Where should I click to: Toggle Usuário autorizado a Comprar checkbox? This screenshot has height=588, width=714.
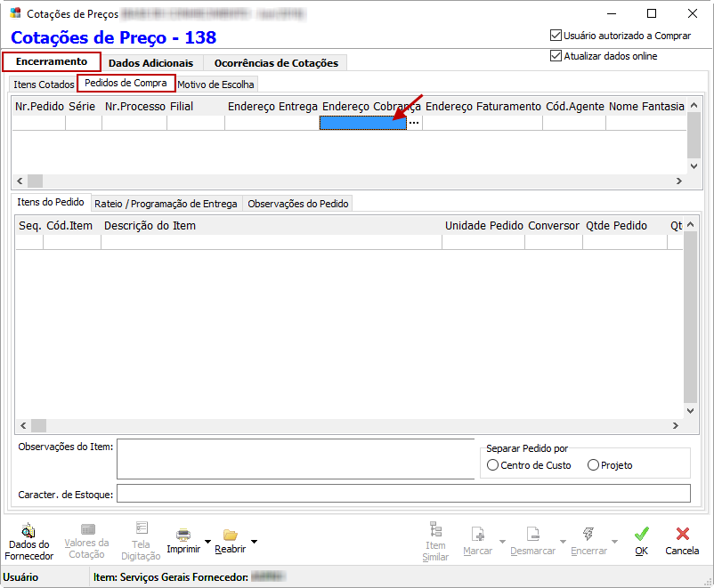(556, 36)
